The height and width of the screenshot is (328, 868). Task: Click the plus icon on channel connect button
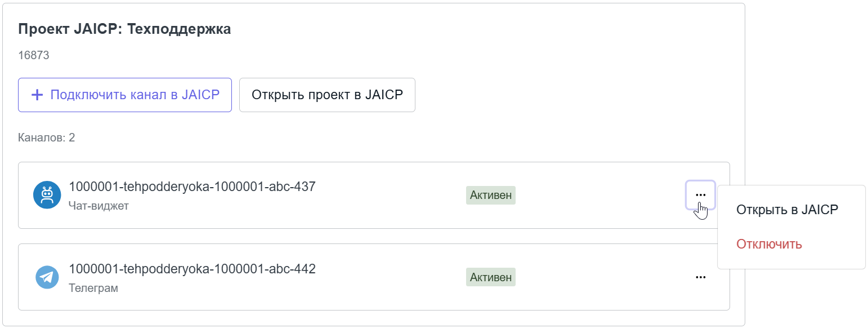pyautogui.click(x=37, y=95)
